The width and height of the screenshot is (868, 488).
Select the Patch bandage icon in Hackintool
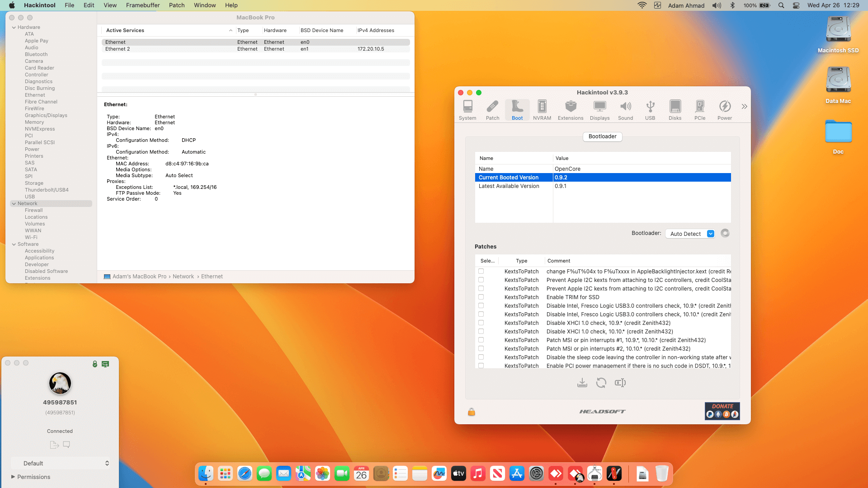492,110
